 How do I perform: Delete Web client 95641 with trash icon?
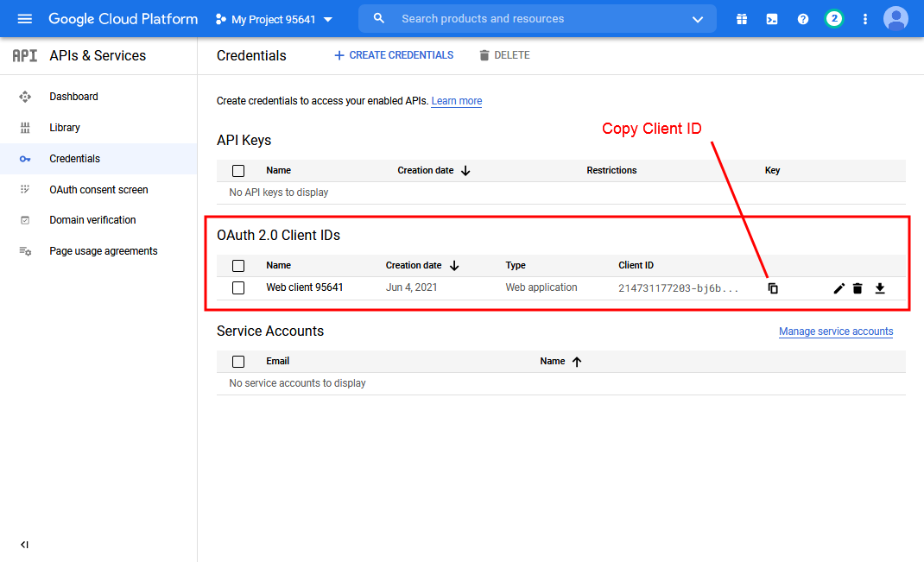[x=858, y=288]
